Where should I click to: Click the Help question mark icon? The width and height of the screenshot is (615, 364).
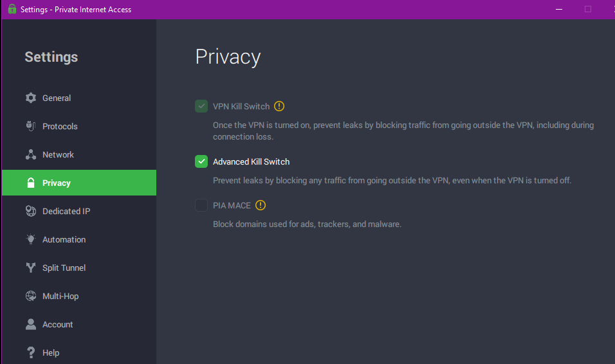[31, 352]
